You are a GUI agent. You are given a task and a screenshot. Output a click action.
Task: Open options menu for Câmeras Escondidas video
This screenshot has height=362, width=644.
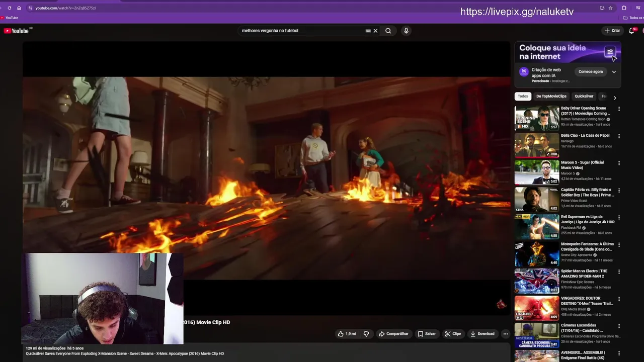pos(619,326)
